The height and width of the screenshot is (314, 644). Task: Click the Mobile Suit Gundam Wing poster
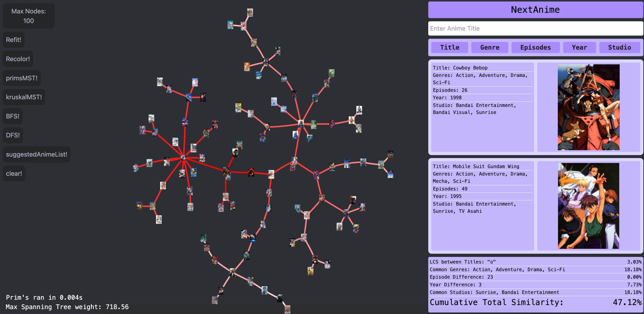(x=588, y=206)
